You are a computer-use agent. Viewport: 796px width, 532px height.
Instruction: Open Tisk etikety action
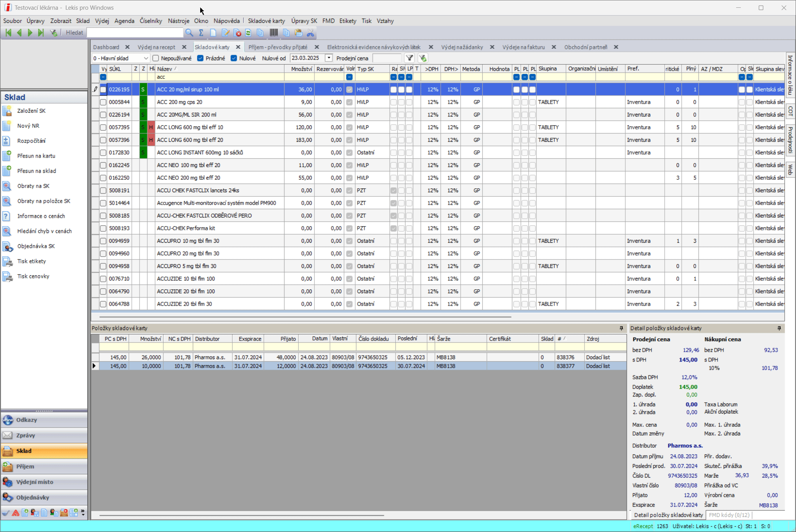tap(31, 261)
